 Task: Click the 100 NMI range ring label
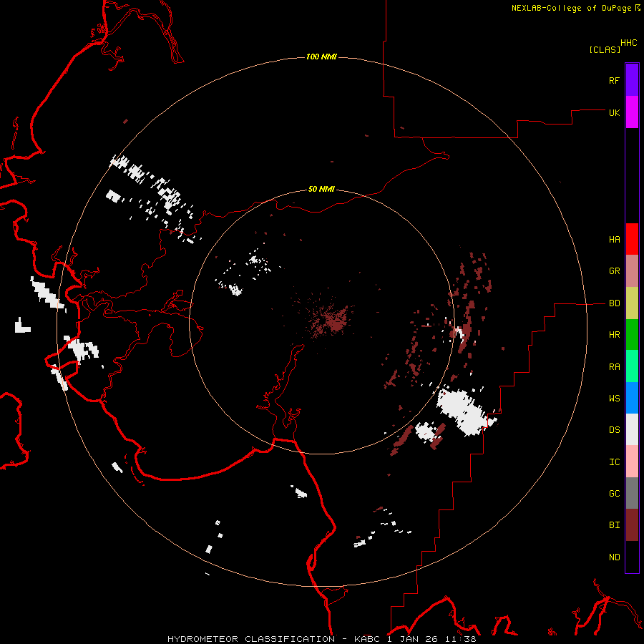[321, 57]
